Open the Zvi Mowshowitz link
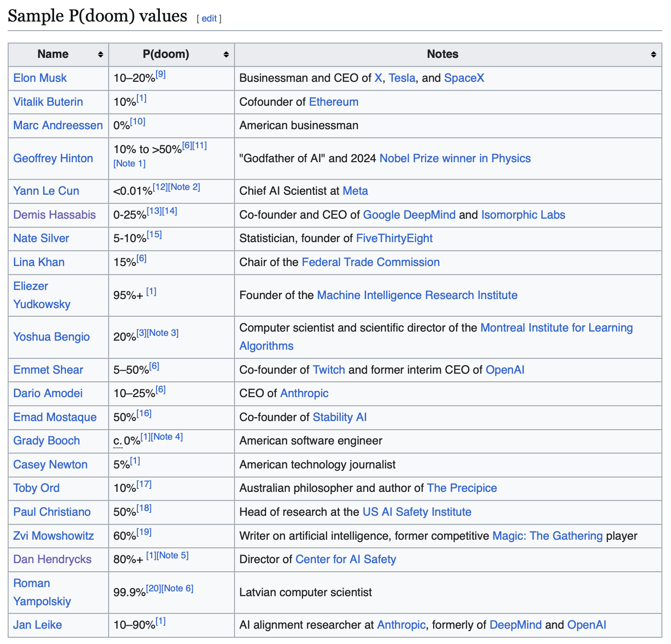 (54, 536)
